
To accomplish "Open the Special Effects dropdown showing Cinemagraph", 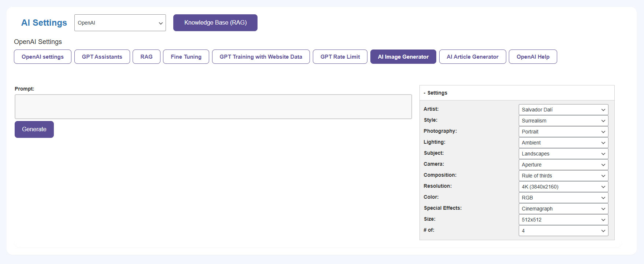I will 563,209.
